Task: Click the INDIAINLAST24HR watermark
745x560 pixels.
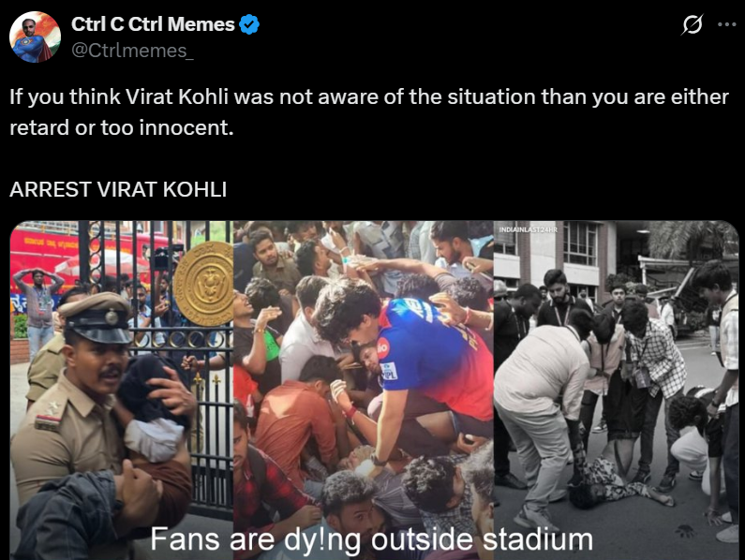Action: (528, 229)
